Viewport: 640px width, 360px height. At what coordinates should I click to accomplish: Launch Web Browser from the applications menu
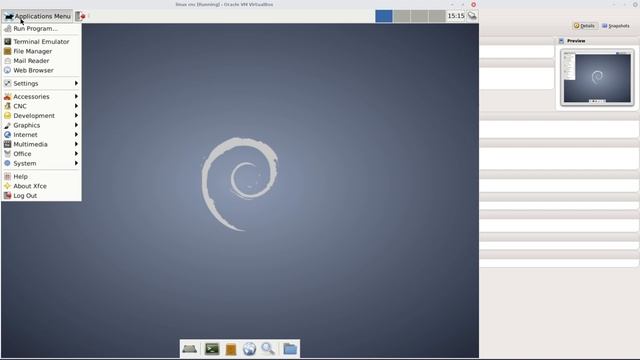41,70
